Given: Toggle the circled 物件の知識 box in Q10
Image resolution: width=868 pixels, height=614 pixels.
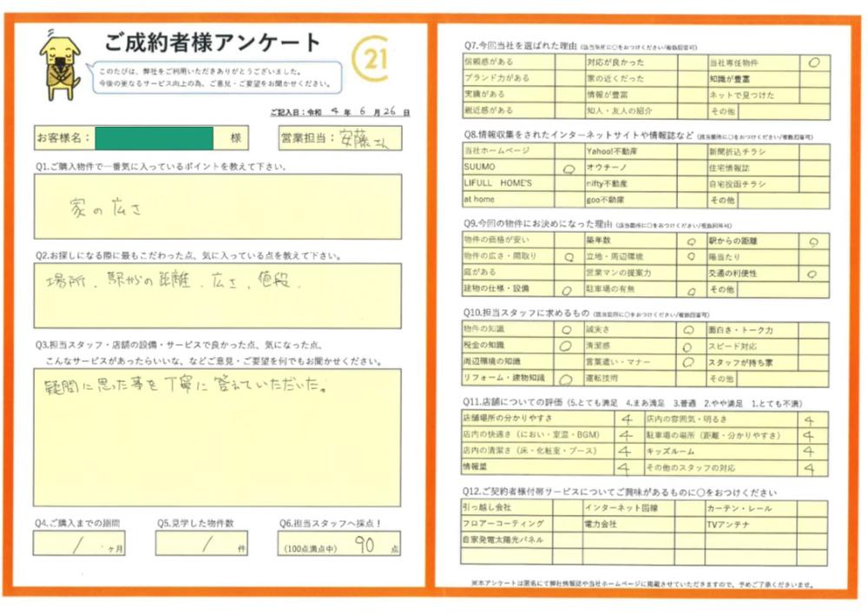Looking at the screenshot, I should [x=569, y=329].
